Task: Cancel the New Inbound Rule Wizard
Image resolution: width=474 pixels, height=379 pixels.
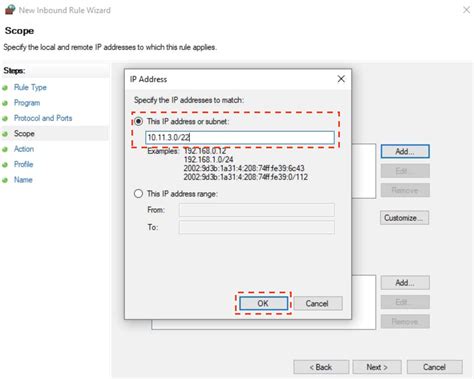Action: [x=434, y=367]
